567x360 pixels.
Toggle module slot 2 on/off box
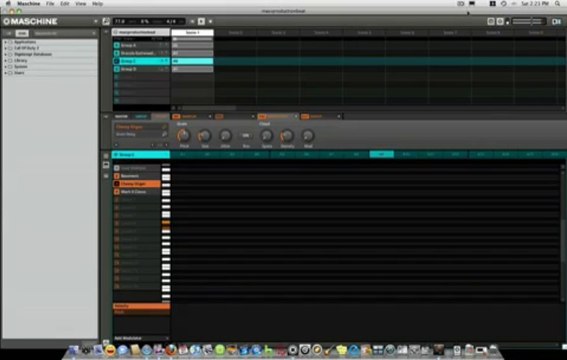pyautogui.click(x=219, y=116)
